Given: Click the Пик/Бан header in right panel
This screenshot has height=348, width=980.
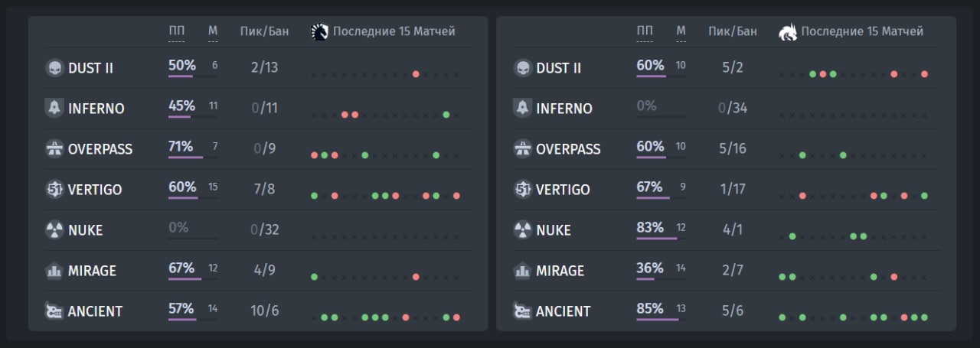Looking at the screenshot, I should point(733,31).
